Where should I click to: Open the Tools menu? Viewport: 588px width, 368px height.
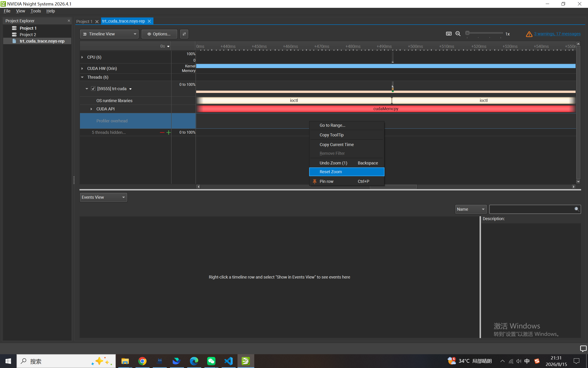tap(35, 11)
